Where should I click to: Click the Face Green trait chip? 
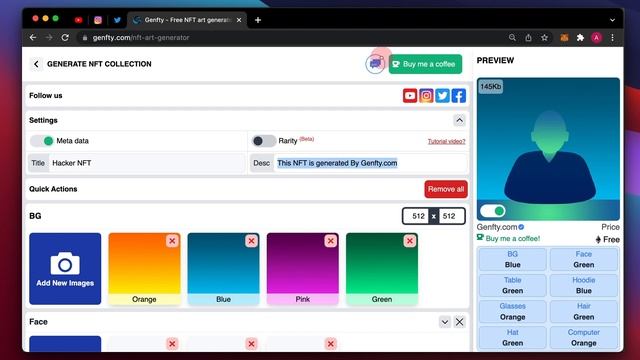pos(584,259)
